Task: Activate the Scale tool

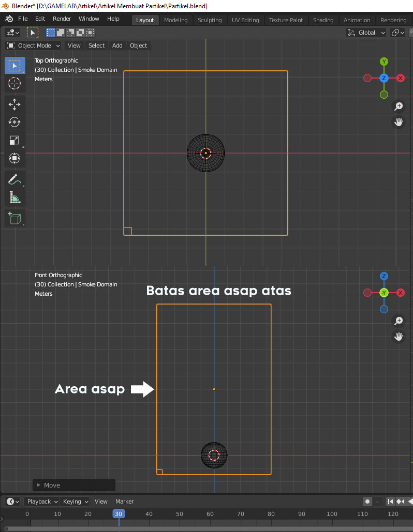Action: (14, 140)
